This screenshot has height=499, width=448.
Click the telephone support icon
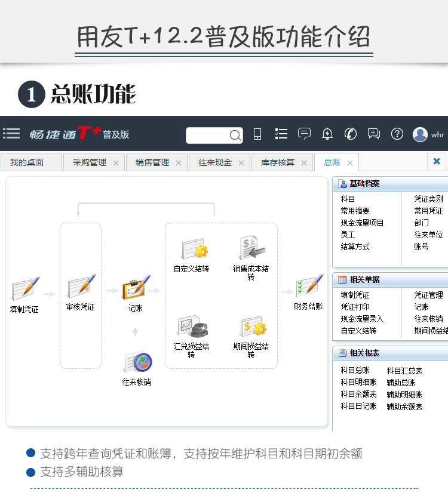(x=351, y=134)
